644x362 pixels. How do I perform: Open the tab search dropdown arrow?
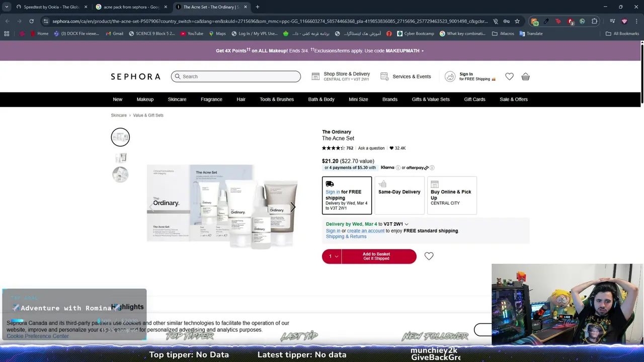(x=7, y=7)
